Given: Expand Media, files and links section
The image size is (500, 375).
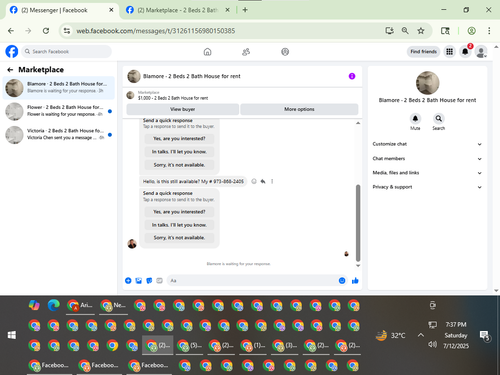Looking at the screenshot, I should click(x=427, y=173).
